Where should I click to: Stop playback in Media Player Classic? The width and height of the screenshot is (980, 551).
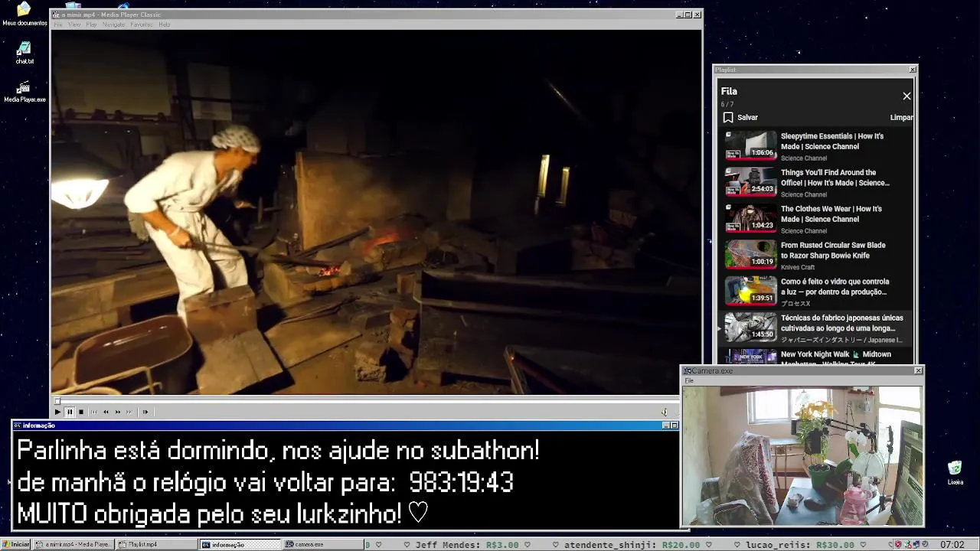81,412
